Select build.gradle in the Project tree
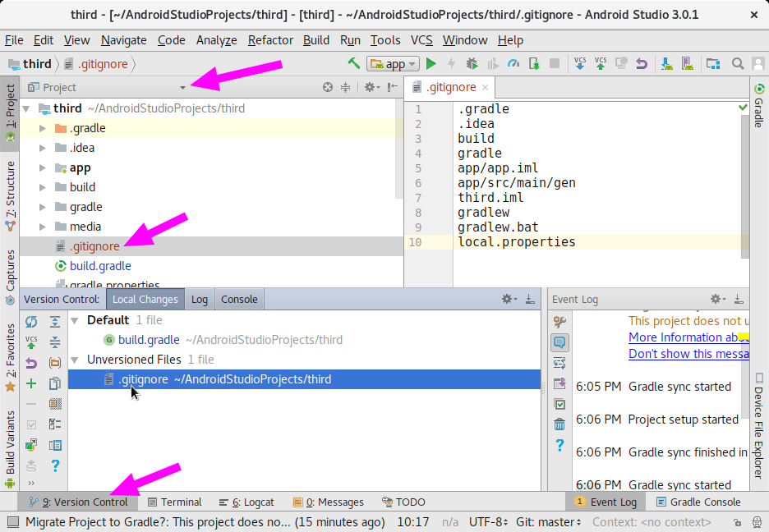 (100, 266)
